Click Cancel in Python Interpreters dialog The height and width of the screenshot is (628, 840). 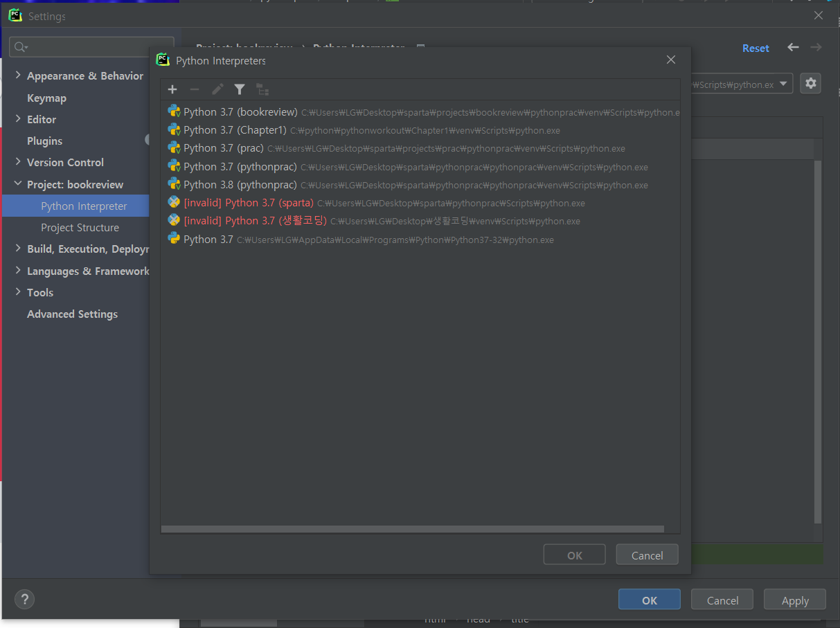click(x=647, y=555)
